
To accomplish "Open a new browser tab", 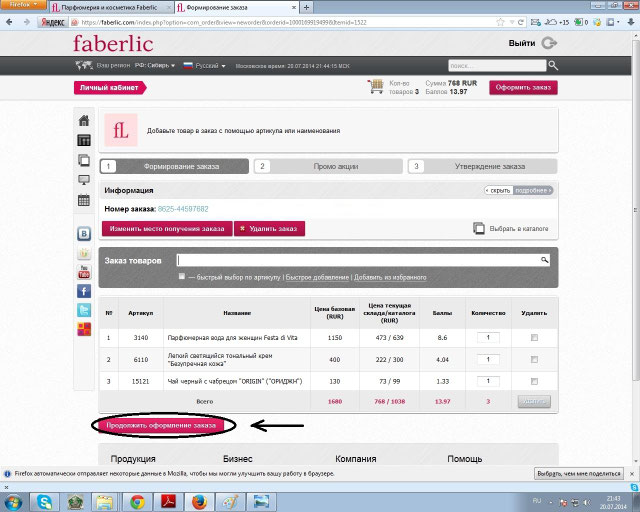I will coord(307,7).
